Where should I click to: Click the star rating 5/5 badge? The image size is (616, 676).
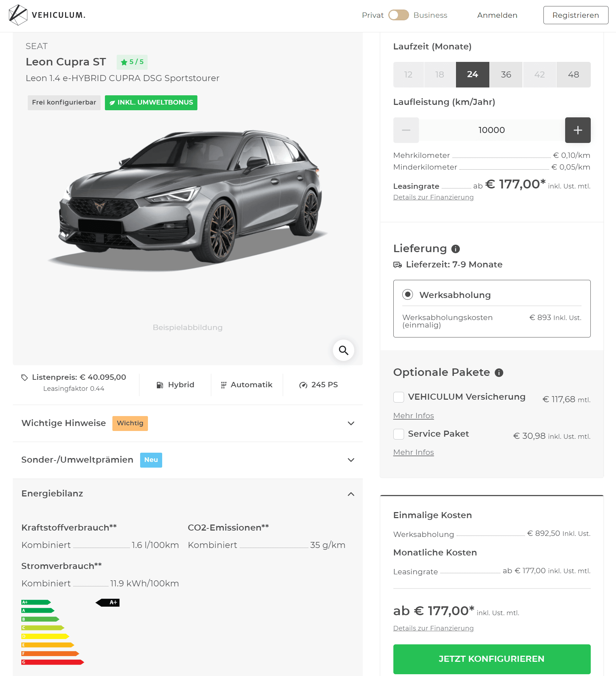click(132, 62)
